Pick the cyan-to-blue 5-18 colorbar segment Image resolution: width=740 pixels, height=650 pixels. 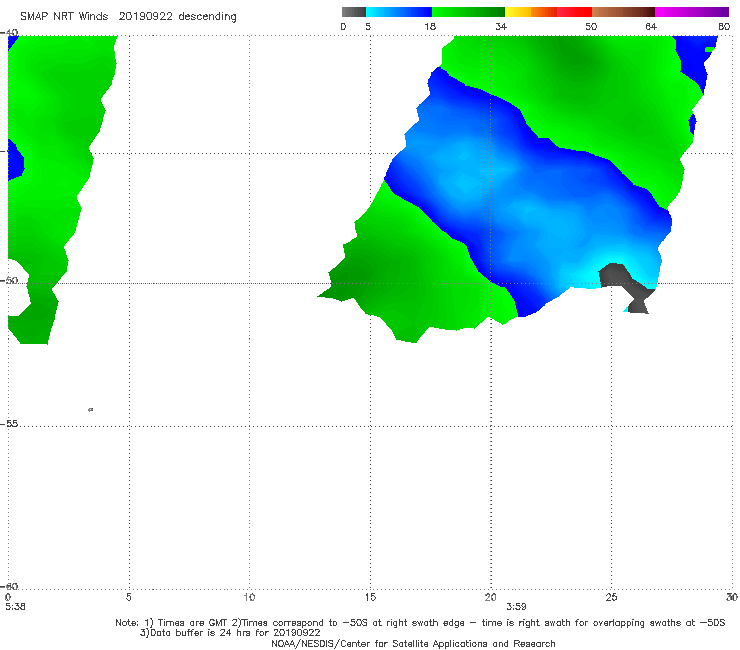399,12
